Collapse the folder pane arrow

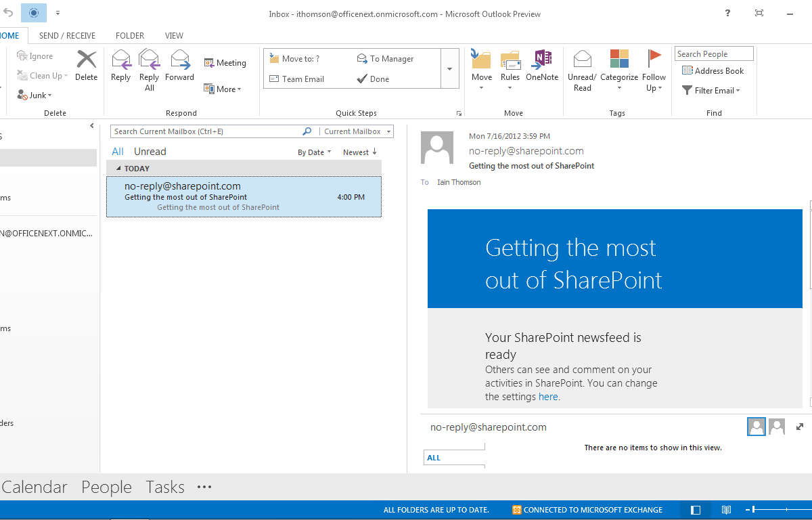click(92, 126)
